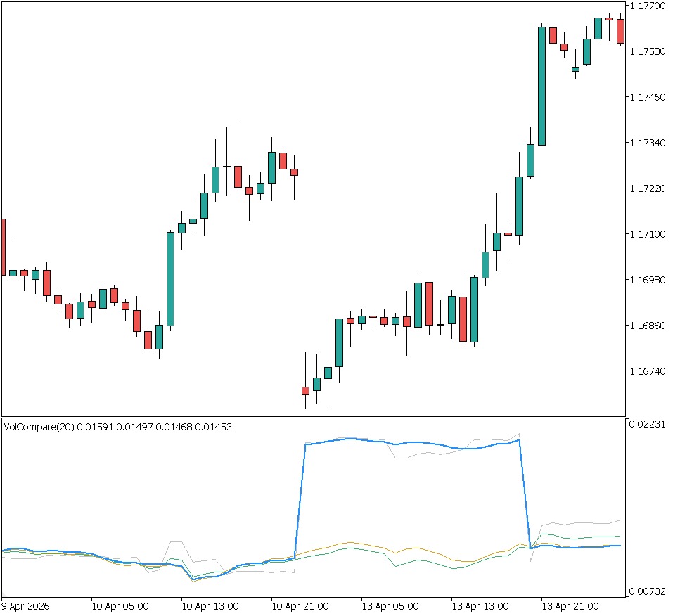The height and width of the screenshot is (616, 680).
Task: Click the 1.17340 price axis label
Action: coord(648,143)
